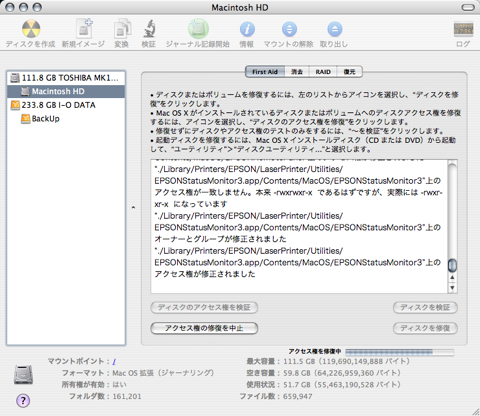The width and height of the screenshot is (480, 416).
Task: Click Verify Disk Permissions (ディスクのアクセス権を検証) button
Action: 204,307
